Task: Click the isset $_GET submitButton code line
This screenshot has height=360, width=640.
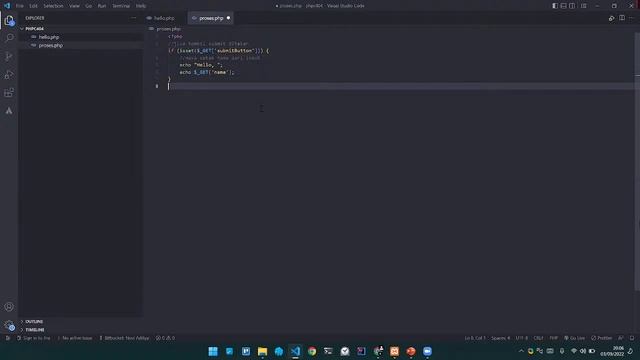Action: (x=219, y=51)
